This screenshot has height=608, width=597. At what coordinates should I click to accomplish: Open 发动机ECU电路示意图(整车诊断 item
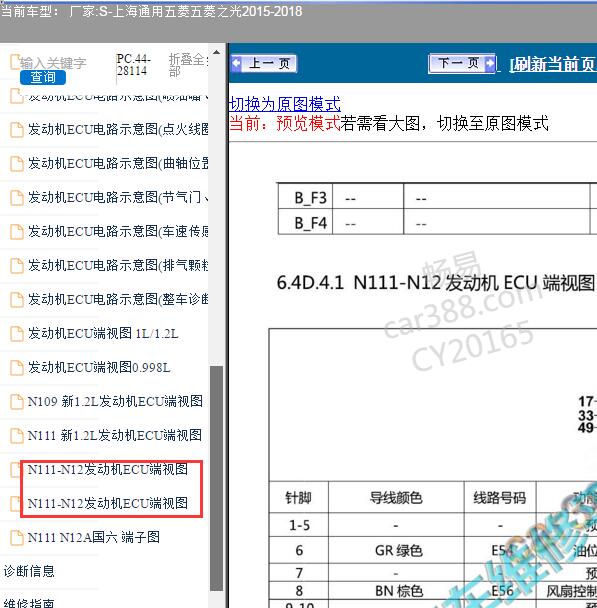[118, 299]
